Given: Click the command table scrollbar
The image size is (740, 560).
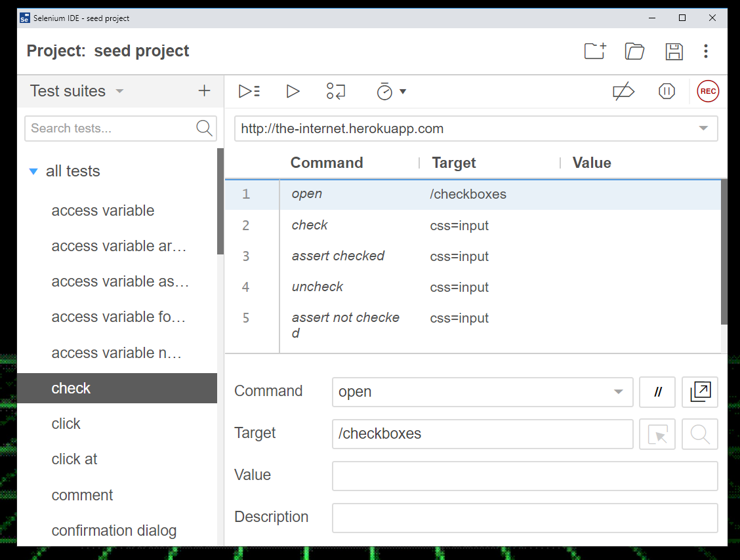Looking at the screenshot, I should [724, 252].
